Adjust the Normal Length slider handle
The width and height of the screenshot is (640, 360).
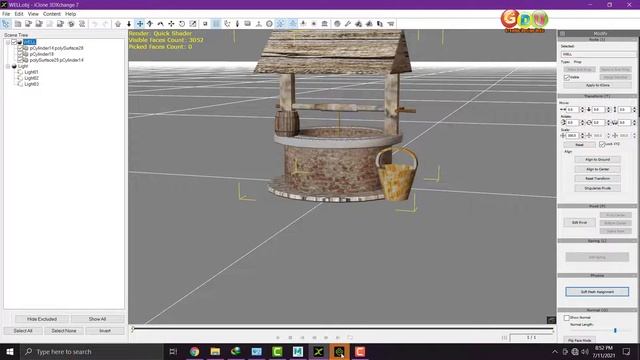(615, 330)
